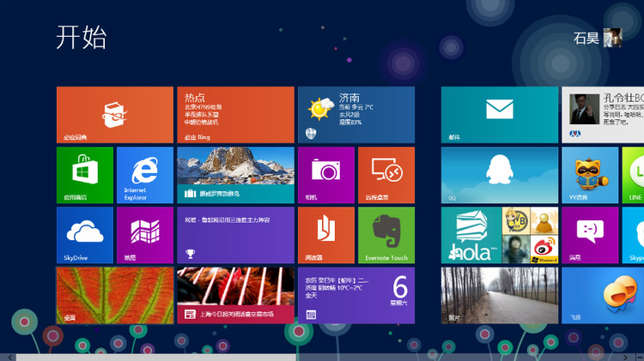Click the scrollbar left arrow
Image resolution: width=644 pixels, height=361 pixels.
point(9,358)
